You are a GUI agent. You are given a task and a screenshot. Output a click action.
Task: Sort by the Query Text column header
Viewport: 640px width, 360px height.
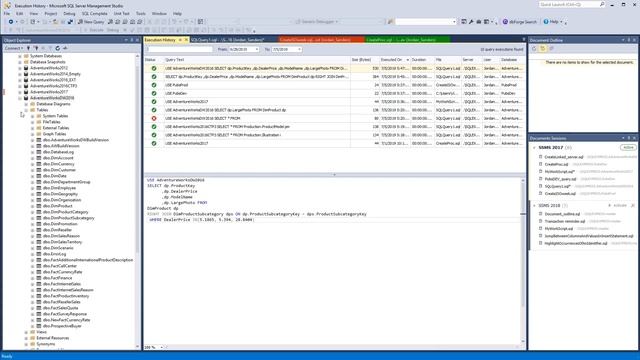[256, 60]
